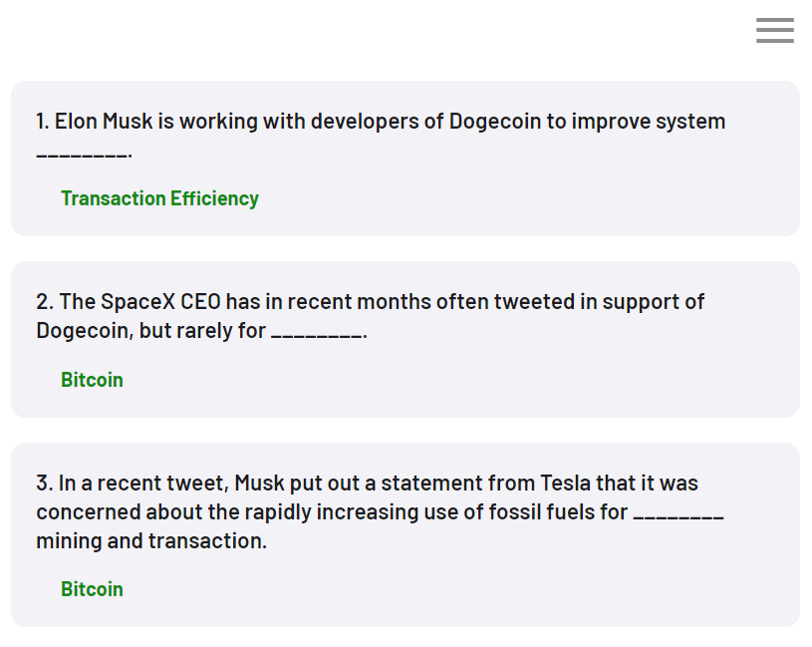812x647 pixels.
Task: Click the third question card background
Action: [406, 534]
